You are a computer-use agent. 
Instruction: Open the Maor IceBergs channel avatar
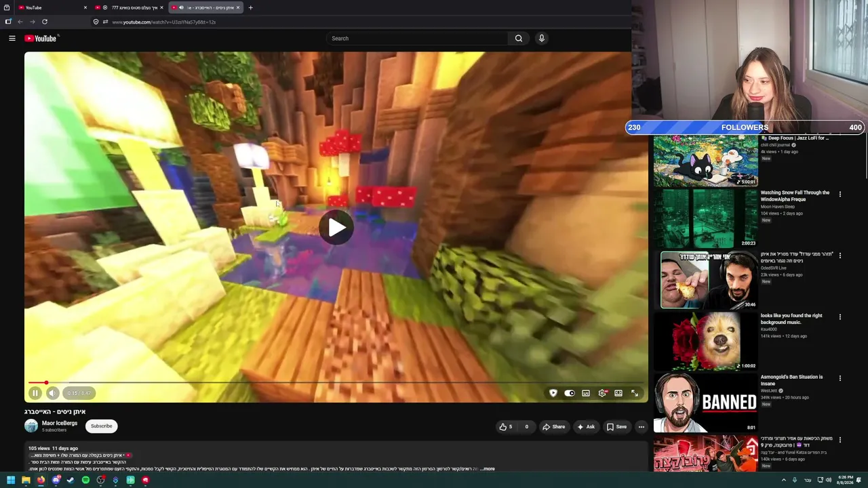[31, 426]
